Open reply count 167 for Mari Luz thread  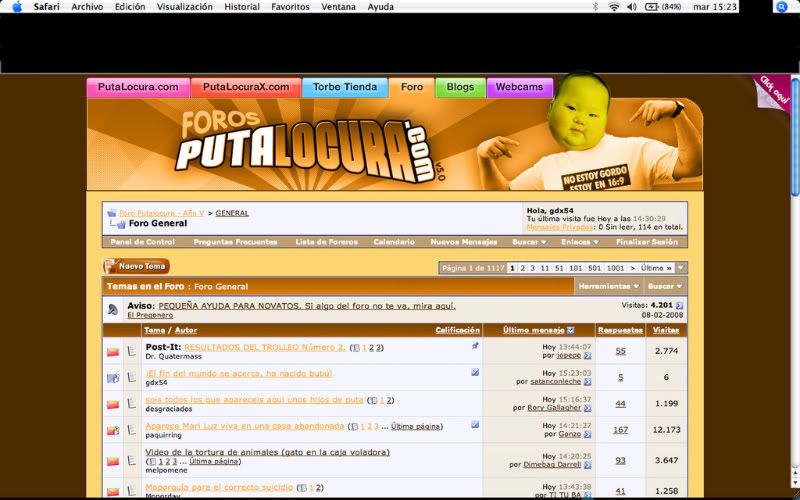(620, 430)
